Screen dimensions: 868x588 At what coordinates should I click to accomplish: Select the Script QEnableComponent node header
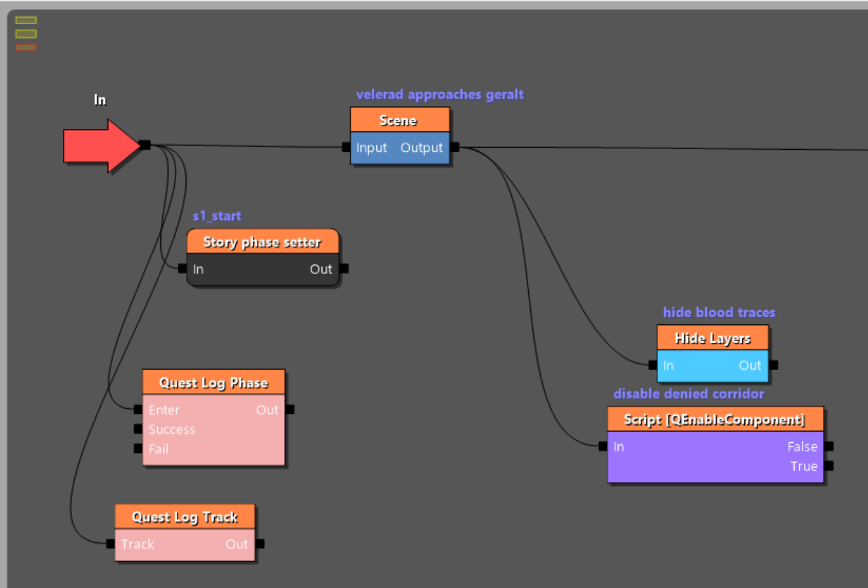[715, 419]
